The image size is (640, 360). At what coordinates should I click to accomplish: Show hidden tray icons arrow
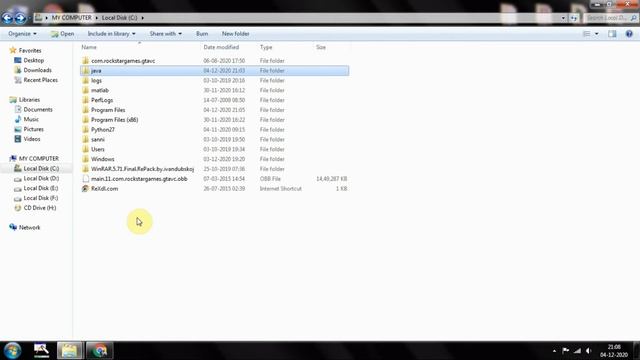[554, 351]
